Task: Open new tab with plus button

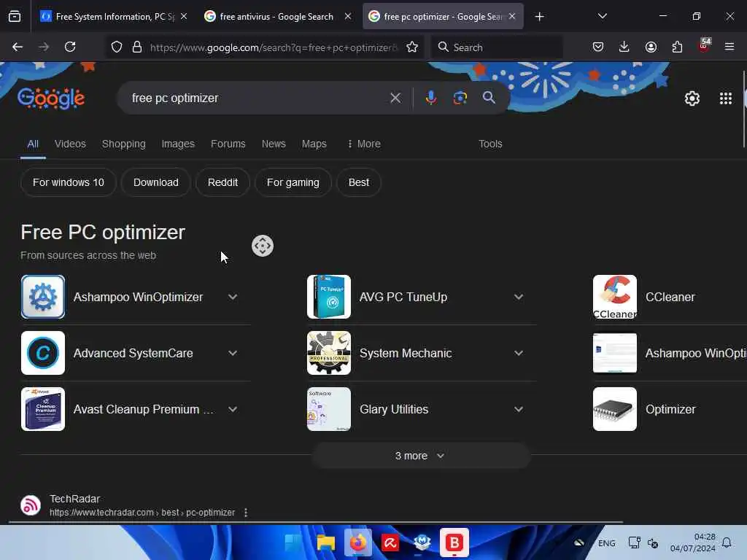Action: (x=539, y=17)
